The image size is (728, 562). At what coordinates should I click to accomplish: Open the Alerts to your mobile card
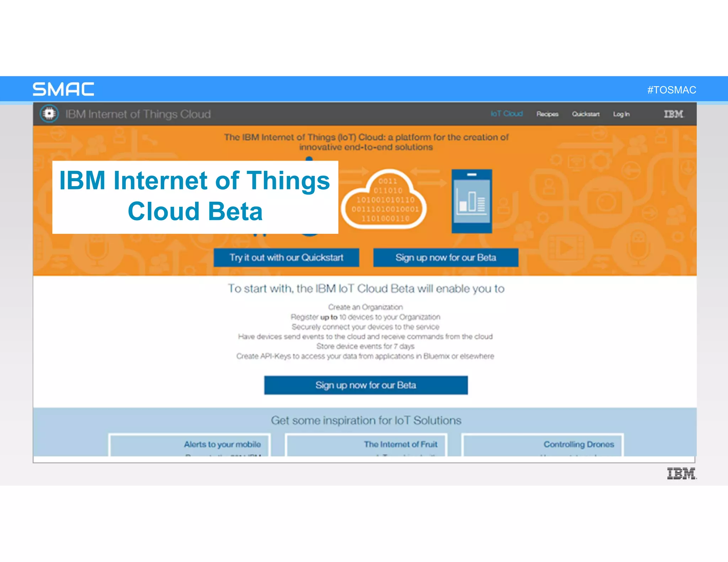189,445
